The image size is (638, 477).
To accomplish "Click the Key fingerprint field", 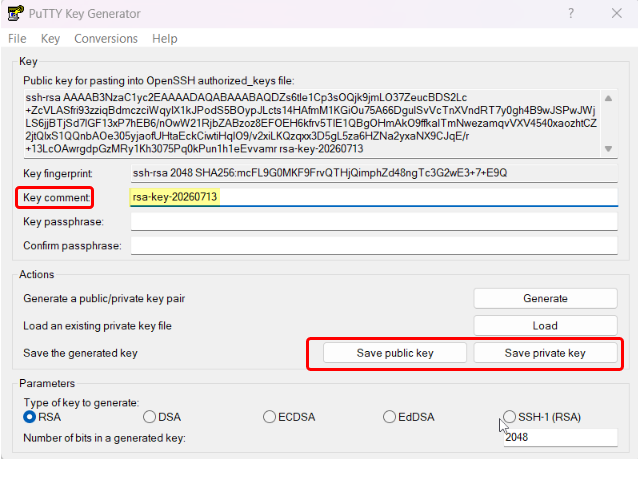I will 374,173.
